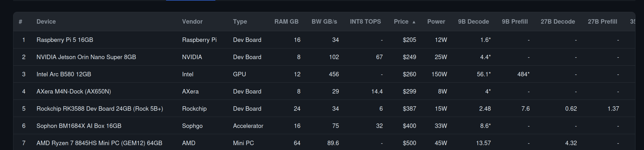
Task: Select the Intel Arc B580 12GB device
Action: (64, 74)
